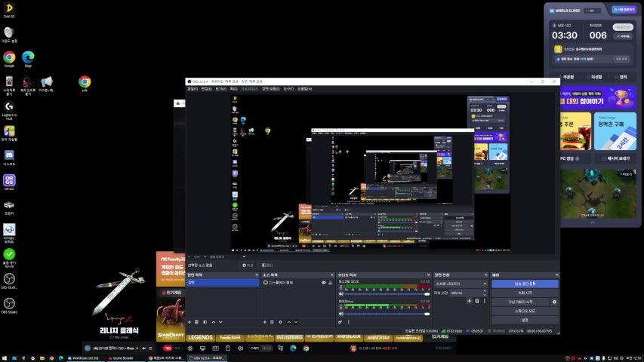Click the blue stop streaming button

pos(525,284)
